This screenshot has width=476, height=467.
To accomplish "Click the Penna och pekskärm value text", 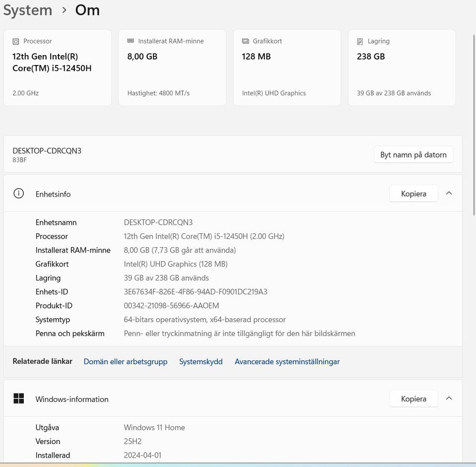I will click(239, 334).
